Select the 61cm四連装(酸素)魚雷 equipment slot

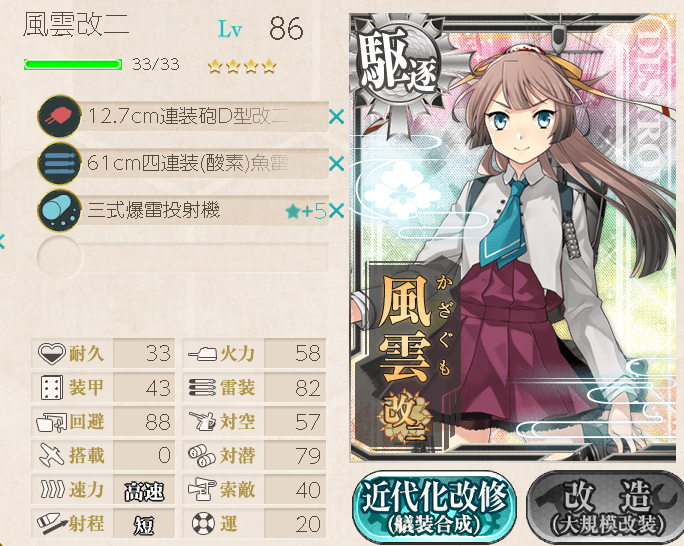point(183,164)
